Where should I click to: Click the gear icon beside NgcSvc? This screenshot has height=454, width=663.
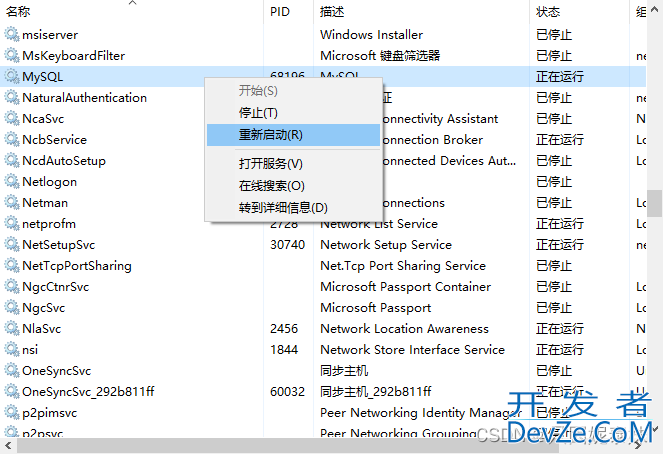pos(11,308)
